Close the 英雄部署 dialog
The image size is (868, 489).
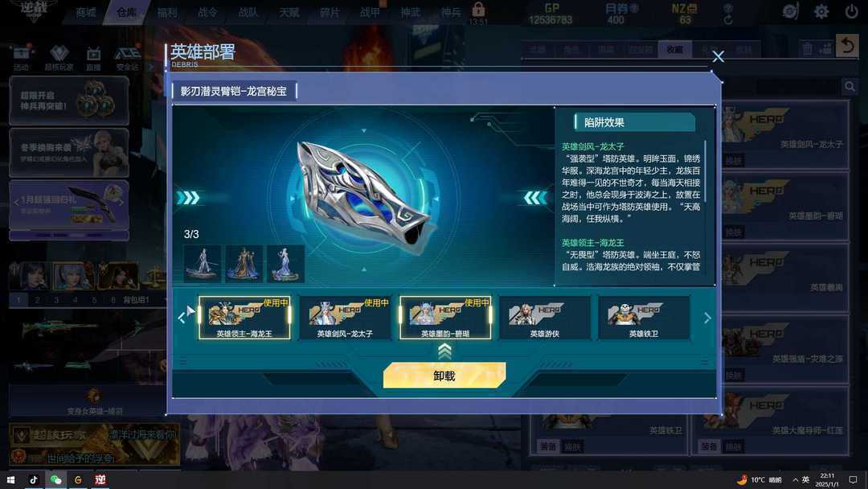[x=718, y=56]
